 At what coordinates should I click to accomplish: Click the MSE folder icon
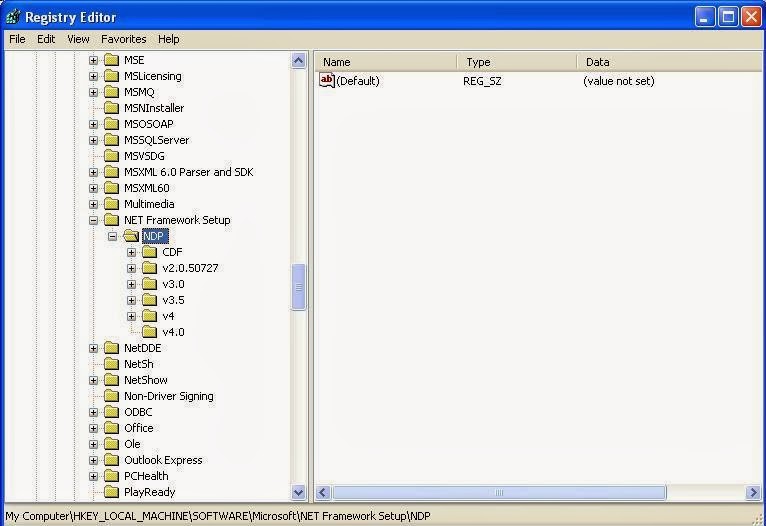pyautogui.click(x=111, y=60)
